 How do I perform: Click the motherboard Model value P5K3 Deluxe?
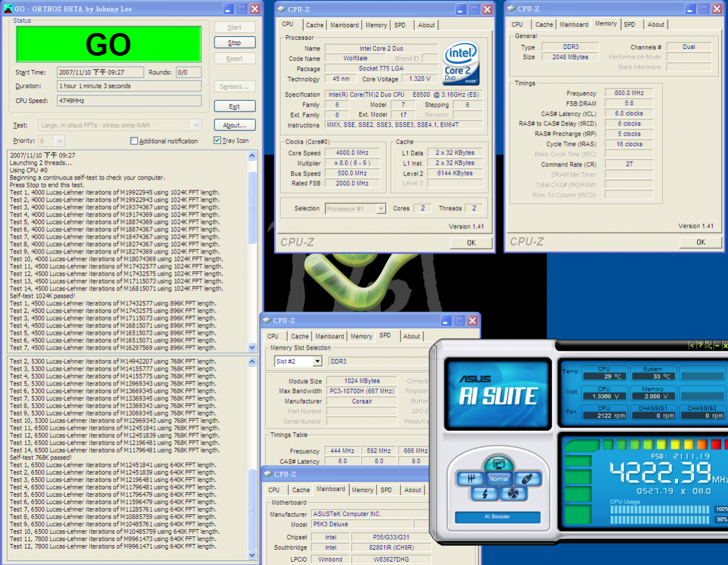point(362,525)
